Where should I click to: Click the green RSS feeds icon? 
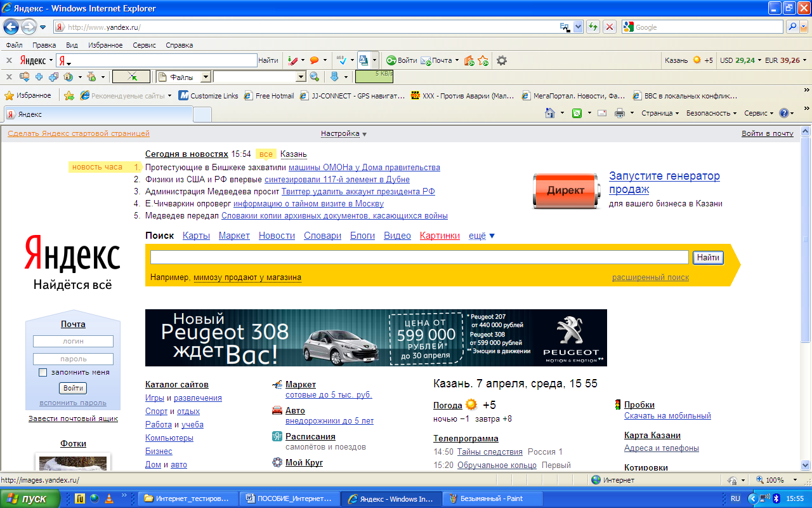(x=577, y=113)
